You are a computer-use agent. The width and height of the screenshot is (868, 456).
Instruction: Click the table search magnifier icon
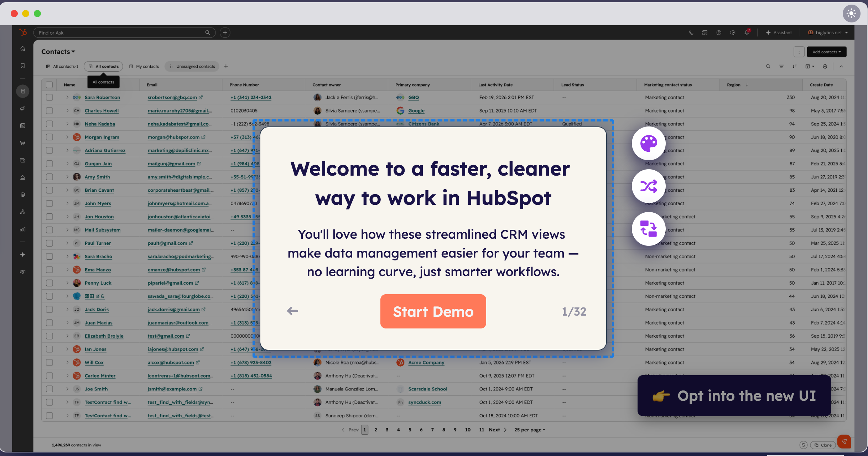pos(768,66)
